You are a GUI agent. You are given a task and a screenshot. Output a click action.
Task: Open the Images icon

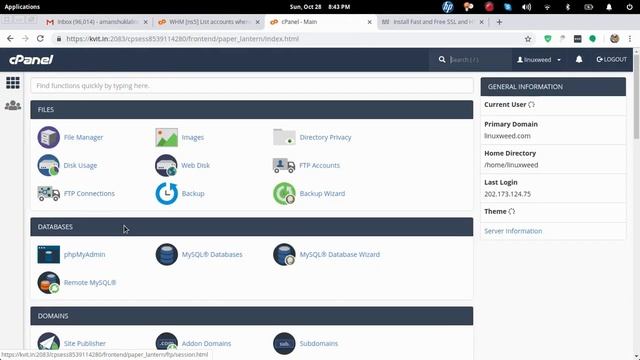point(166,137)
